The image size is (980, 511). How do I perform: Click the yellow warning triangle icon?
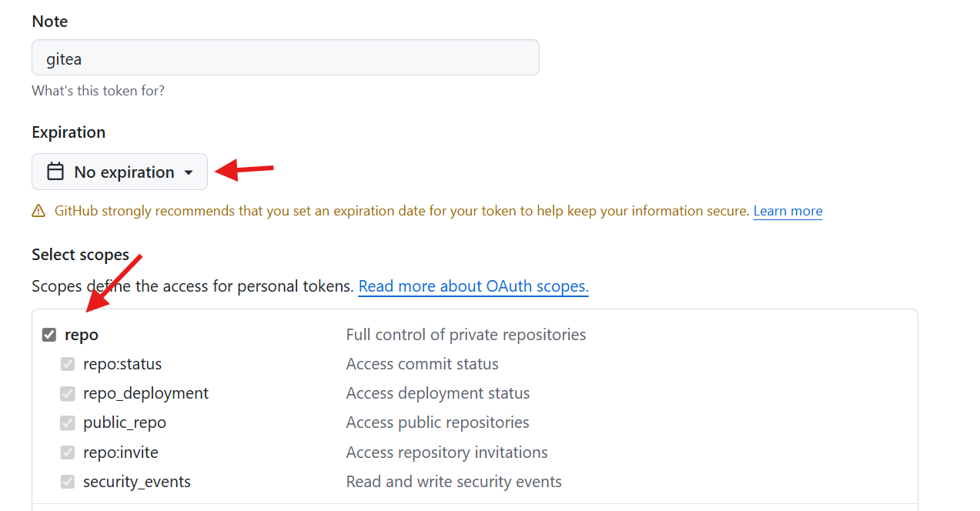(38, 211)
